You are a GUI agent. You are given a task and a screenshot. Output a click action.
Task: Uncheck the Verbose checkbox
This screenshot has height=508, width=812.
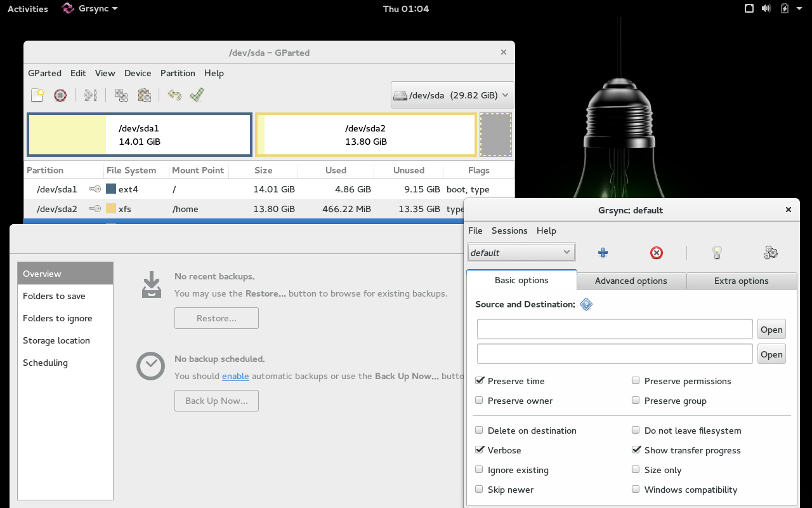point(480,450)
